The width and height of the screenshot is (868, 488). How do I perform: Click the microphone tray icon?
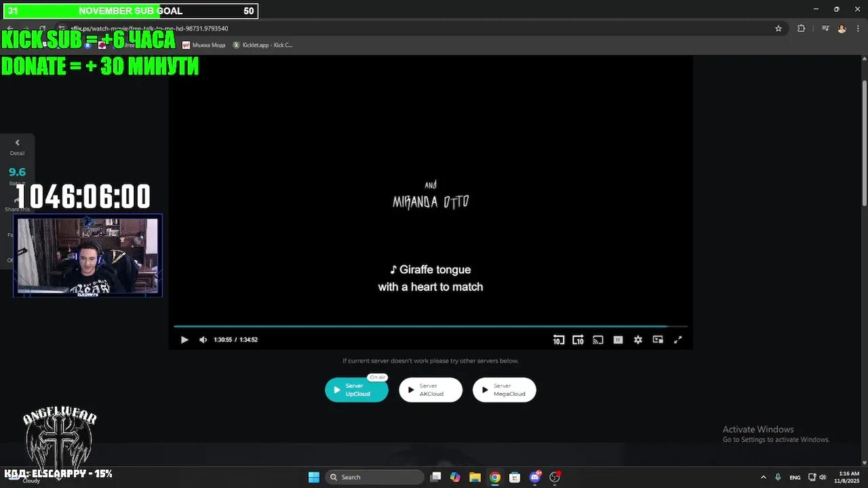778,477
